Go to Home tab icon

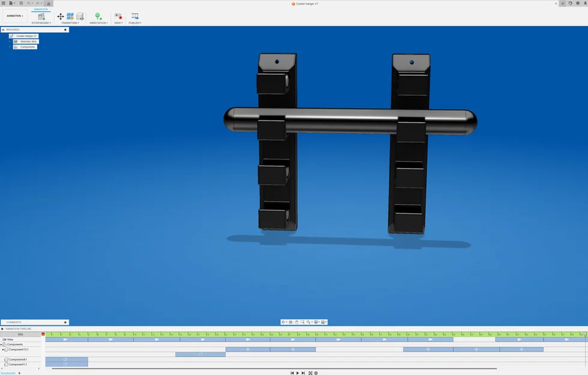[49, 4]
